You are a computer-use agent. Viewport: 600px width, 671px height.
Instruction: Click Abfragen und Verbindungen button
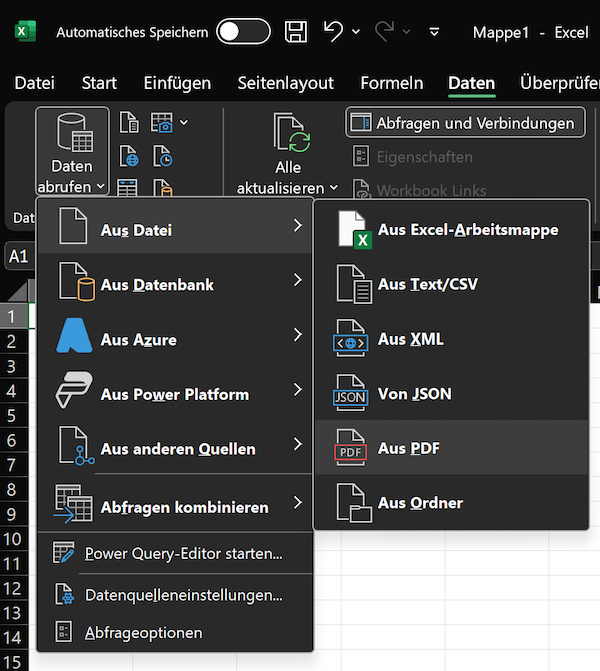pos(465,123)
